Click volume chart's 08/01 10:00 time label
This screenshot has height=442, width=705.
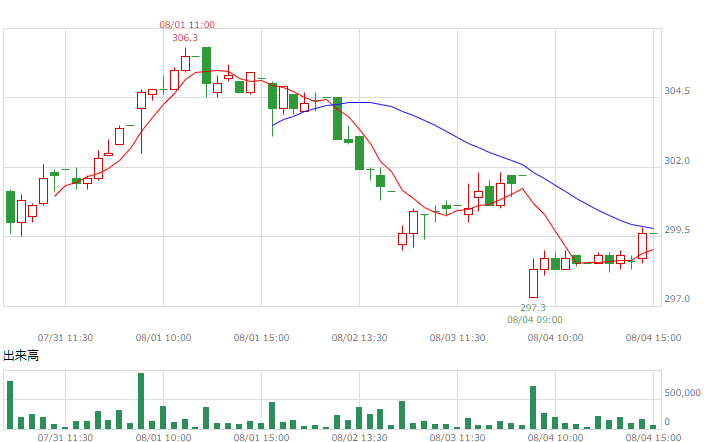(163, 438)
